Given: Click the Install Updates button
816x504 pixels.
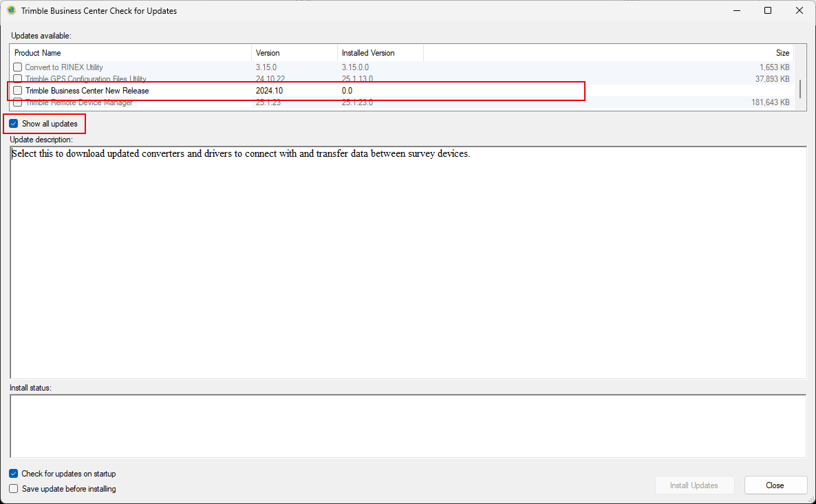Looking at the screenshot, I should click(x=694, y=485).
